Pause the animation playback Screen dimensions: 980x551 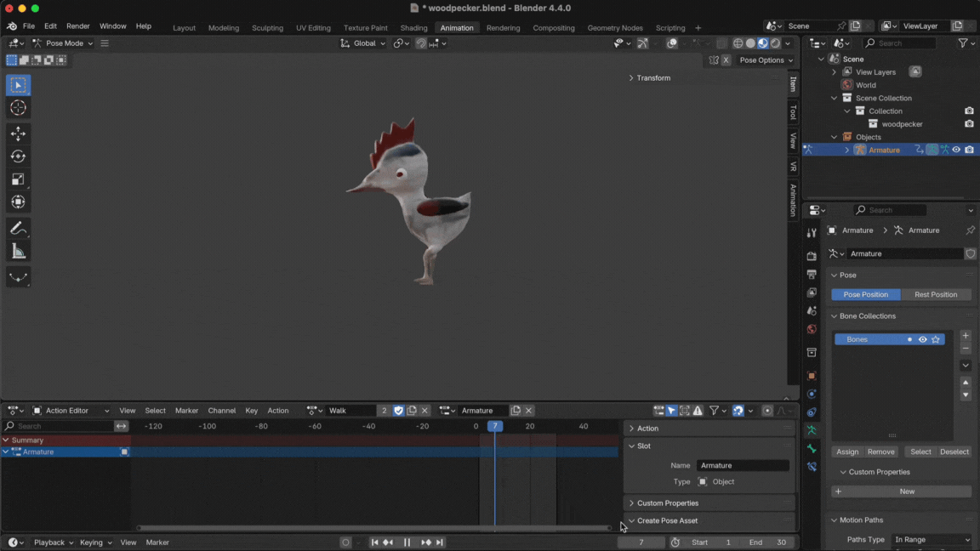(x=407, y=542)
